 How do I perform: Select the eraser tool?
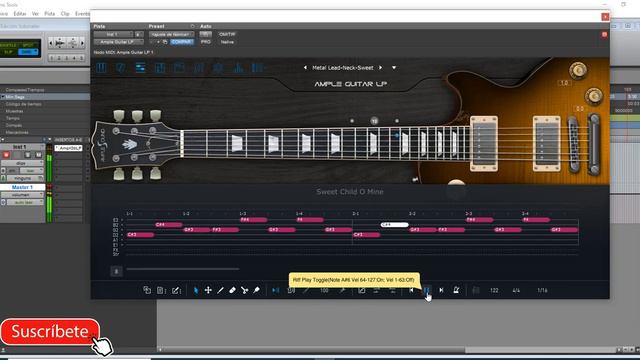tap(232, 290)
